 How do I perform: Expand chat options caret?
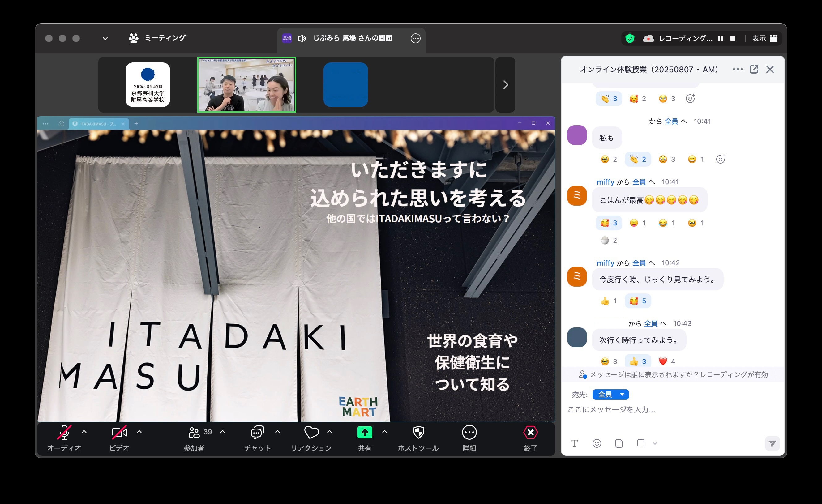tap(278, 432)
